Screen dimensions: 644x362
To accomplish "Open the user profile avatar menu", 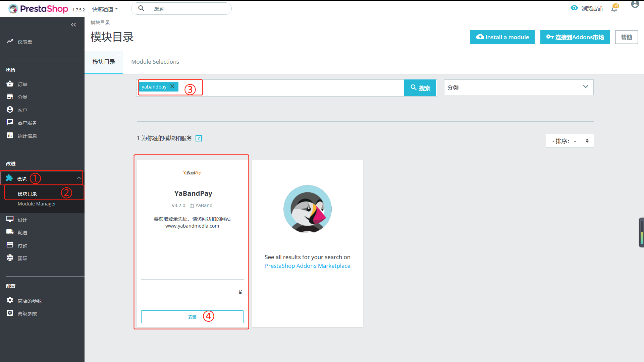I will coord(635,4).
